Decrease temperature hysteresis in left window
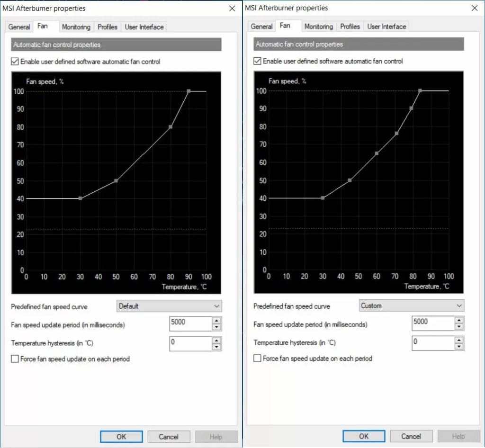The width and height of the screenshot is (485, 448). (x=216, y=347)
